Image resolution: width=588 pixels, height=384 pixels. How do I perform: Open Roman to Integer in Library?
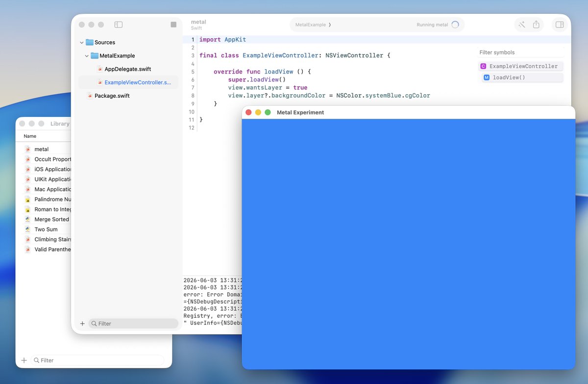[x=53, y=209]
